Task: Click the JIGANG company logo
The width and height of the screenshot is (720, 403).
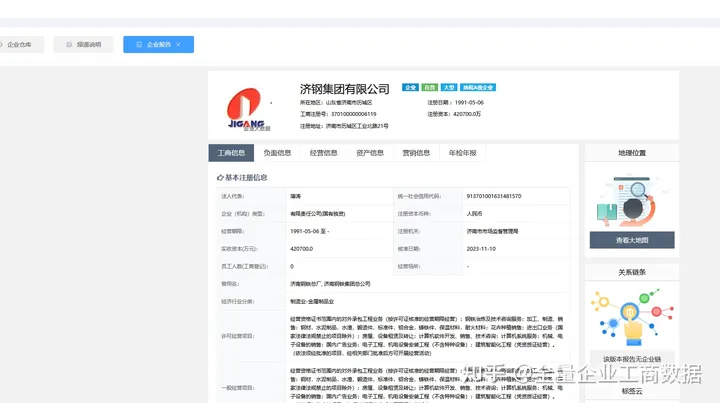Action: click(x=247, y=109)
